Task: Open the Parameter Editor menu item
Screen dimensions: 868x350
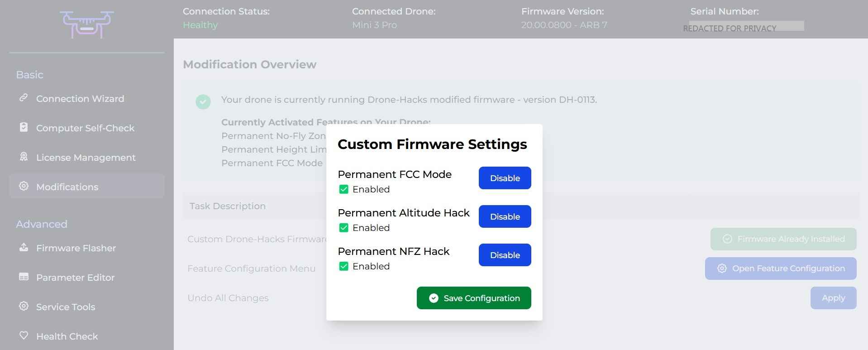Action: pyautogui.click(x=75, y=278)
